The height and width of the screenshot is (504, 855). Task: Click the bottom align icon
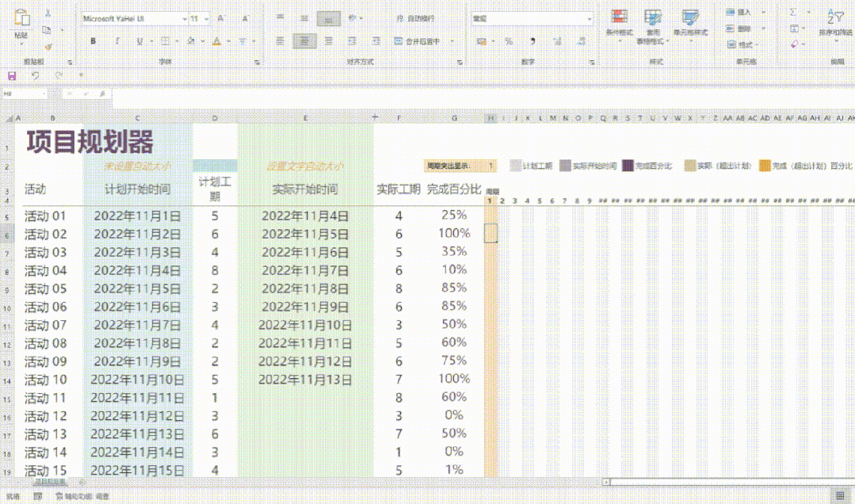[x=328, y=18]
